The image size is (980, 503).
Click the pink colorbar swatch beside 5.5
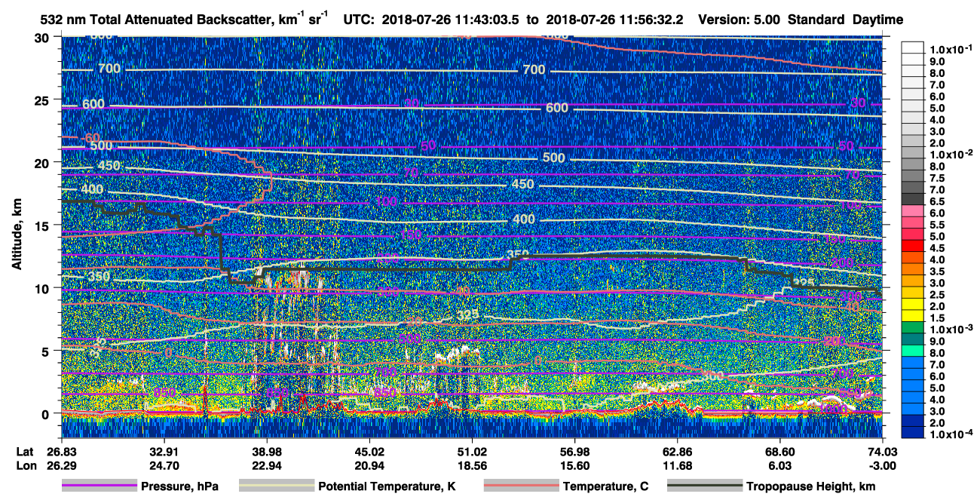click(914, 224)
